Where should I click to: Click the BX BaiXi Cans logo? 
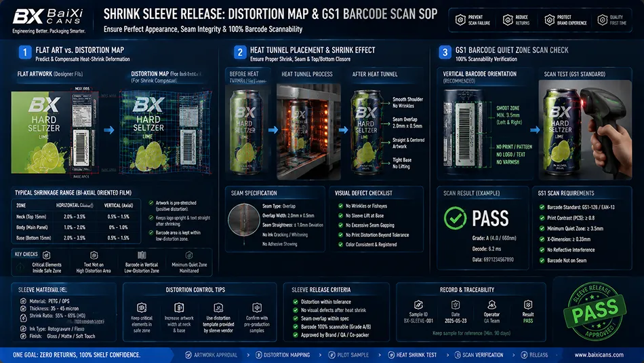point(48,20)
